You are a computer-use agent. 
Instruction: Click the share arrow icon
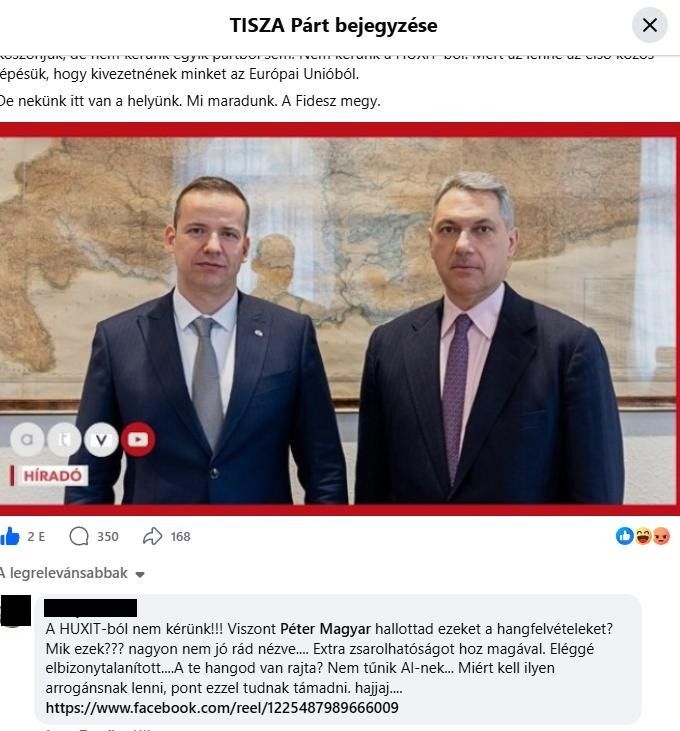(152, 537)
